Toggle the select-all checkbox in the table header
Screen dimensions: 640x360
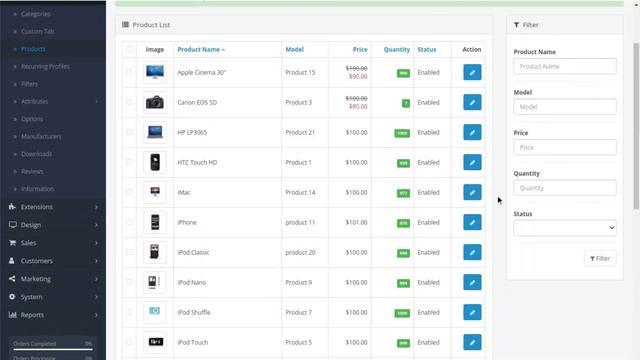click(129, 49)
